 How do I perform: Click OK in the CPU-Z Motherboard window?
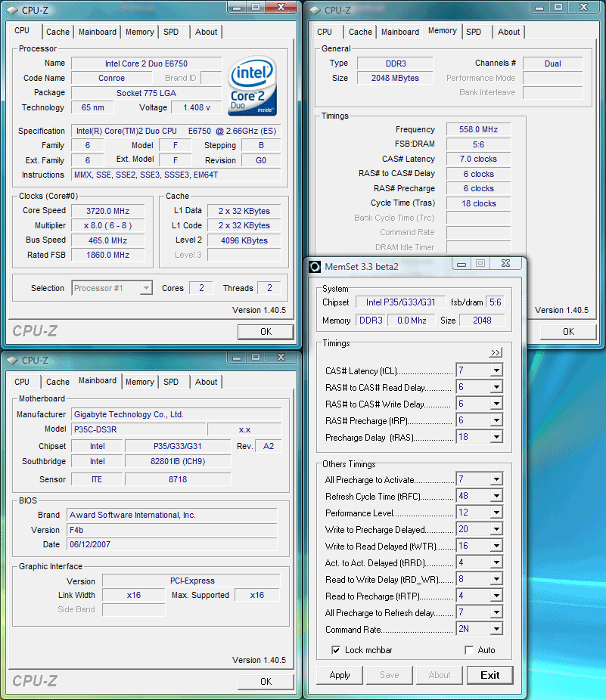click(x=266, y=681)
